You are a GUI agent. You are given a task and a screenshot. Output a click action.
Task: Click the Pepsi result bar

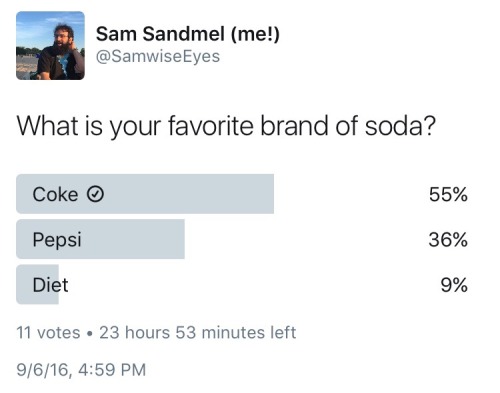point(100,239)
